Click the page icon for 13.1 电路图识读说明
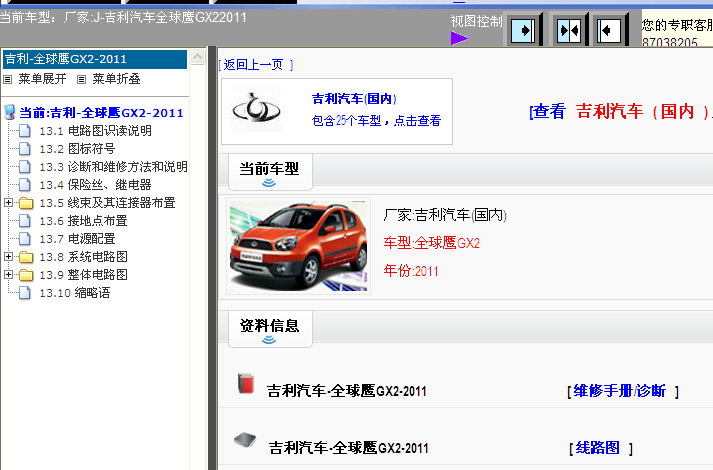The height and width of the screenshot is (470, 713). (25, 131)
